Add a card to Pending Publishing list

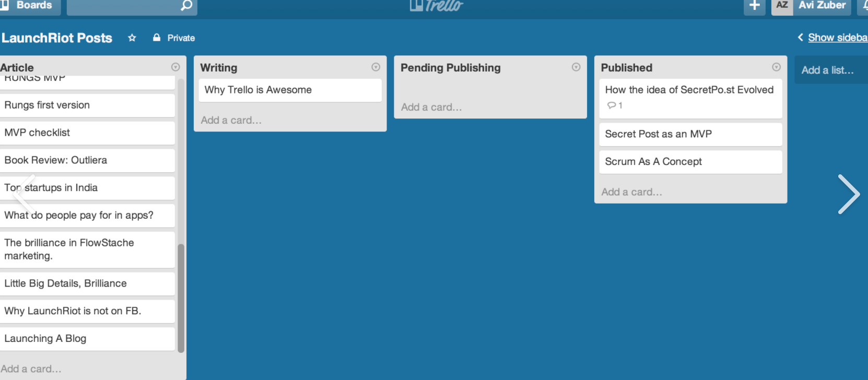point(431,107)
